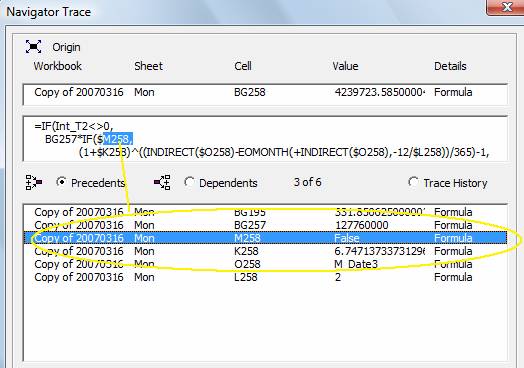Select the BG257 precedent row
This screenshot has height=368, width=524.
coord(265,225)
